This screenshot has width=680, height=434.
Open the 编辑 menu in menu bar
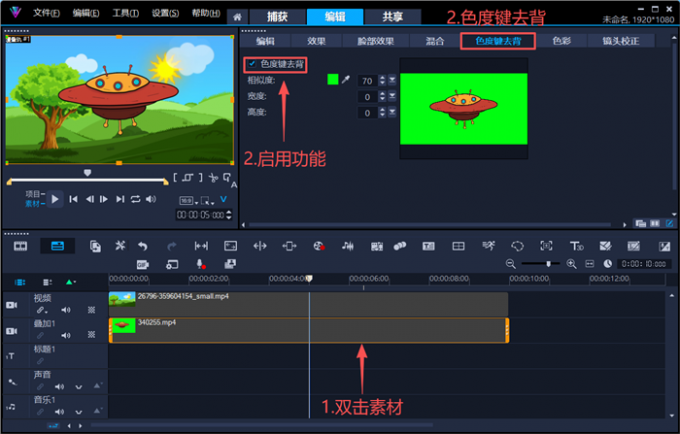point(86,13)
